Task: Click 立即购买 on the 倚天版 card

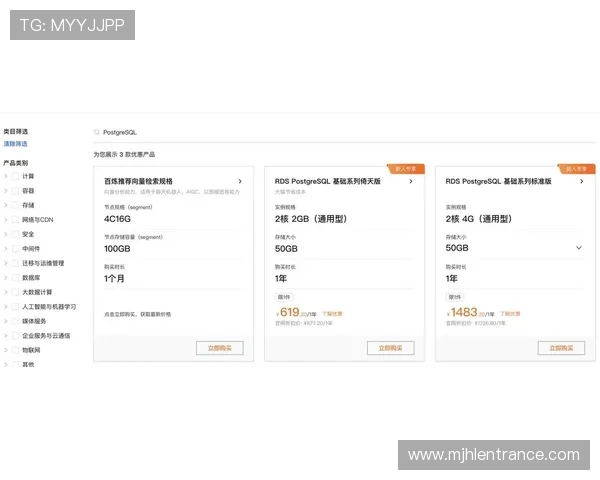Action: tap(390, 348)
